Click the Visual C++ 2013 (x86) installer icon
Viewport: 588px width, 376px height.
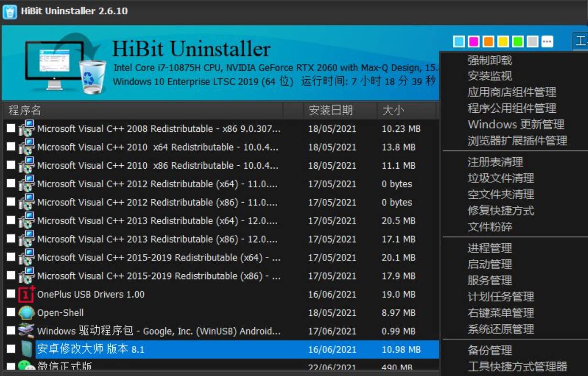coord(26,239)
